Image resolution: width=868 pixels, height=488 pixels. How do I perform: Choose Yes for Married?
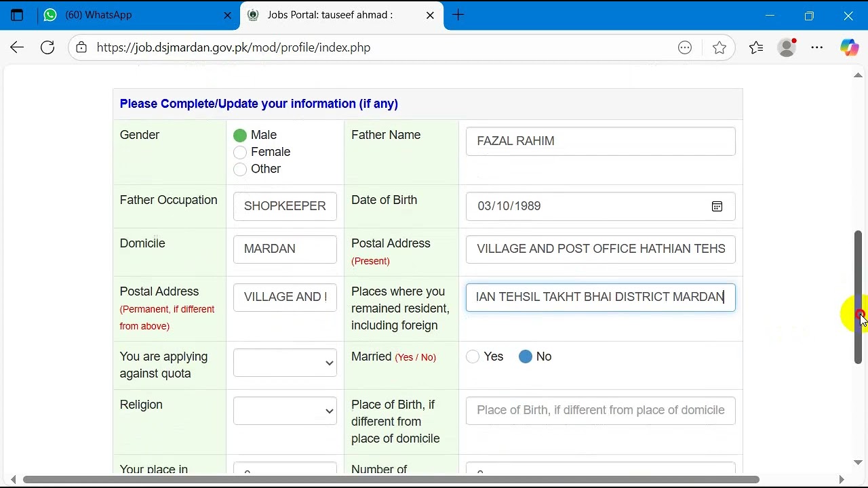tap(473, 357)
